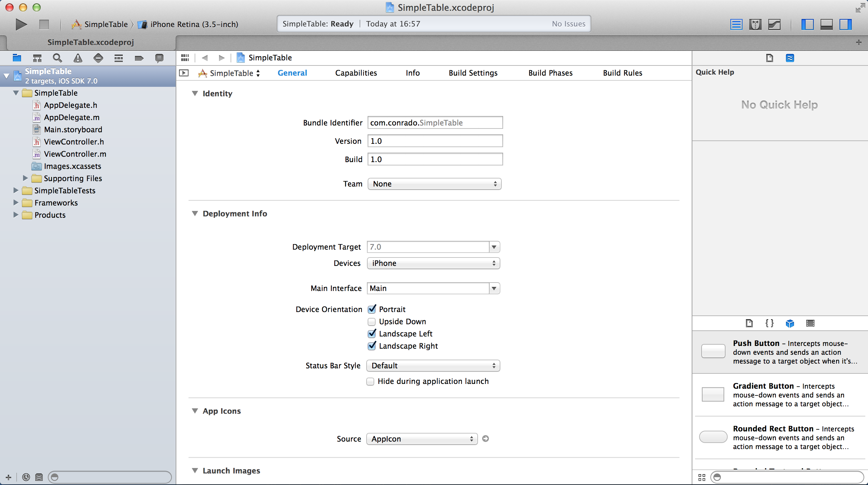Viewport: 868px width, 485px height.
Task: Open the File Template library
Action: (x=749, y=323)
